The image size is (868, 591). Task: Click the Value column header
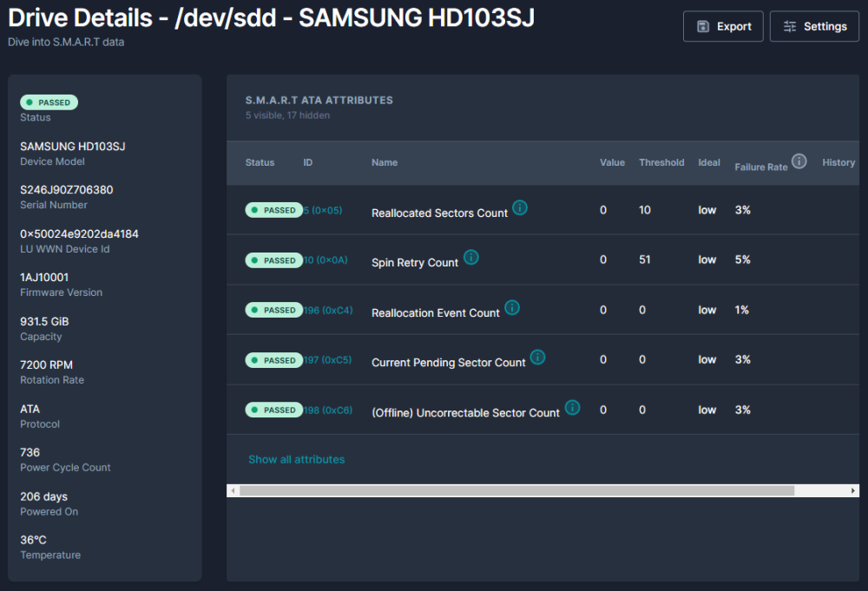(612, 162)
